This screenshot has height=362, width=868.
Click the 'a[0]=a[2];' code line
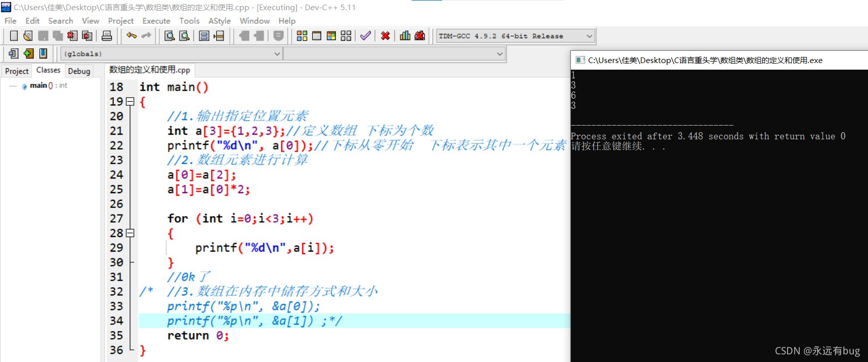coord(201,175)
